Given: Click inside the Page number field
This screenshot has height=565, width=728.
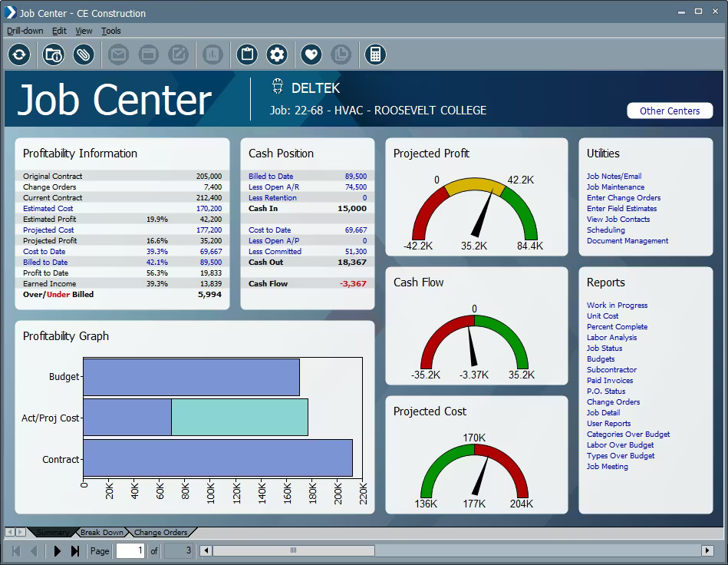Looking at the screenshot, I should [130, 550].
